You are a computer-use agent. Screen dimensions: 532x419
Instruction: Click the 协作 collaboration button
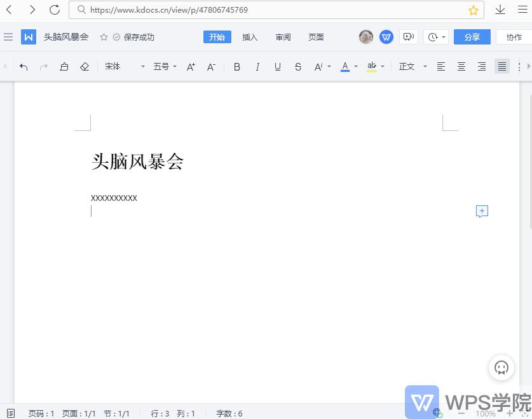514,37
